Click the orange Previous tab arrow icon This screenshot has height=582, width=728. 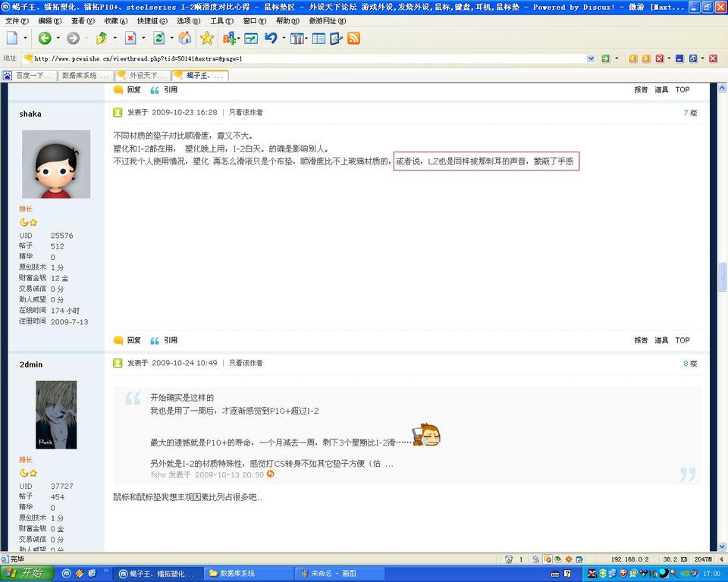tap(632, 58)
